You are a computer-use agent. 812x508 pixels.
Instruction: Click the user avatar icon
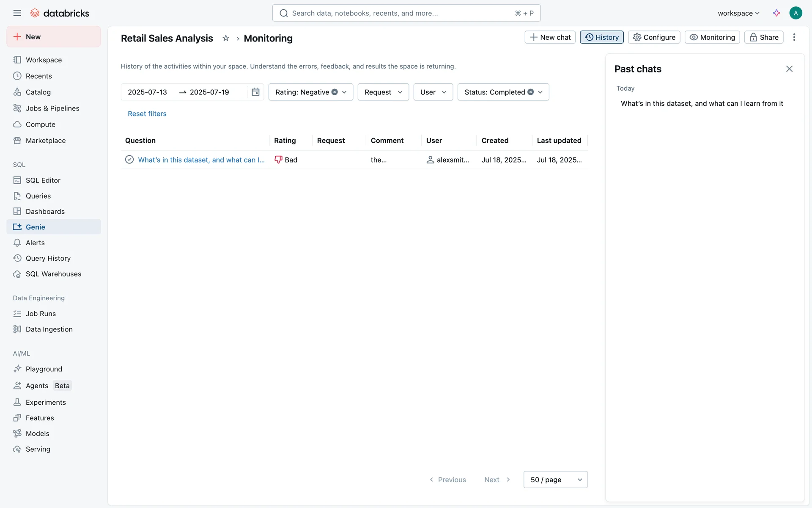[796, 13]
